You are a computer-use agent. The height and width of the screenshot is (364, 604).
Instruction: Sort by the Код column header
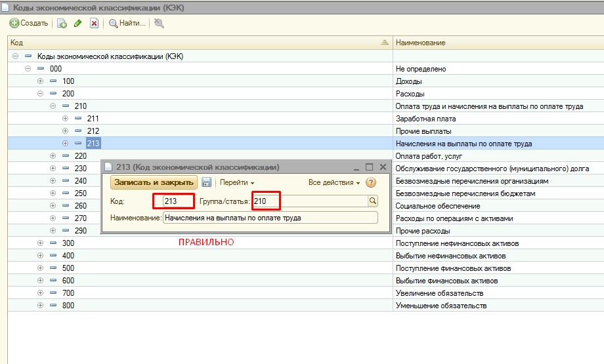[197, 43]
